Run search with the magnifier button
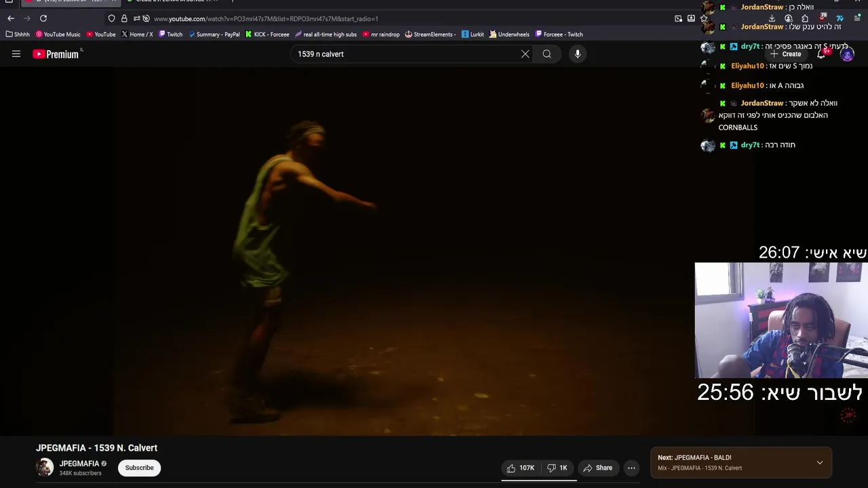Screen dimensions: 868x488 tap(547, 54)
